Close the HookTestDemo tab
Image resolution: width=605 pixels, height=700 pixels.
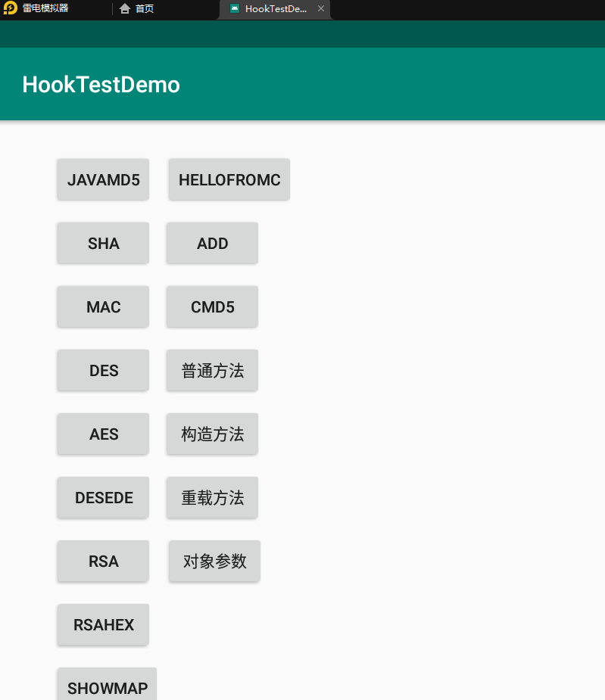pos(322,10)
